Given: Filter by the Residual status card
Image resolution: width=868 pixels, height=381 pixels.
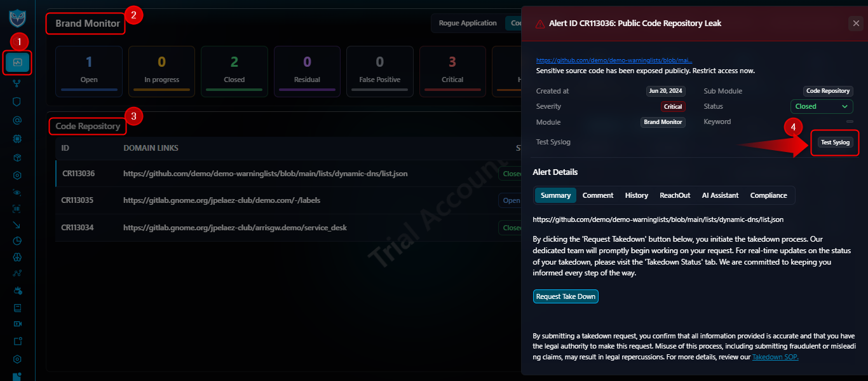Looking at the screenshot, I should tap(307, 71).
